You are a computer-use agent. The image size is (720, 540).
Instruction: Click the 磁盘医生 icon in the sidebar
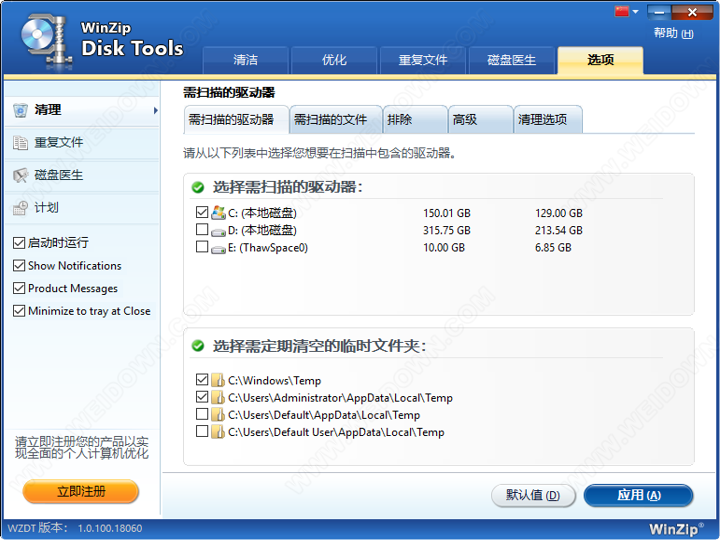point(20,175)
